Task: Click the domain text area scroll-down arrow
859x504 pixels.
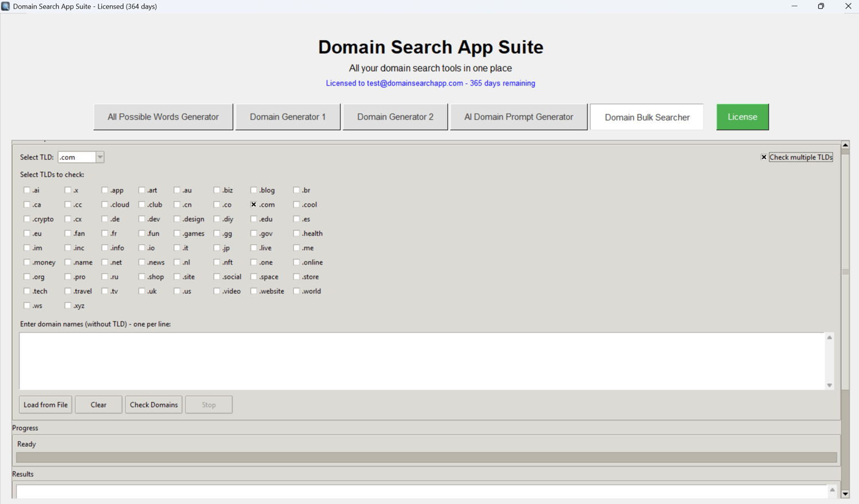Action: pos(829,385)
